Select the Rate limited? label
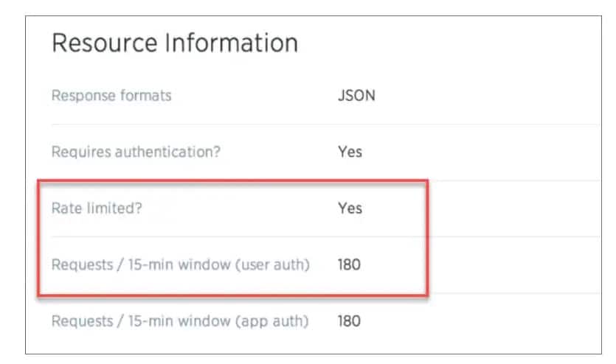 tap(97, 208)
